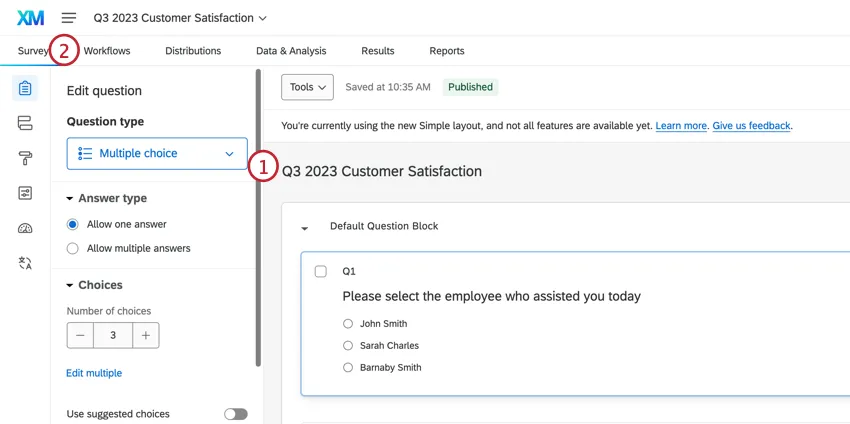Image resolution: width=850 pixels, height=424 pixels.
Task: Open the hamburger navigation menu
Action: pyautogui.click(x=69, y=18)
